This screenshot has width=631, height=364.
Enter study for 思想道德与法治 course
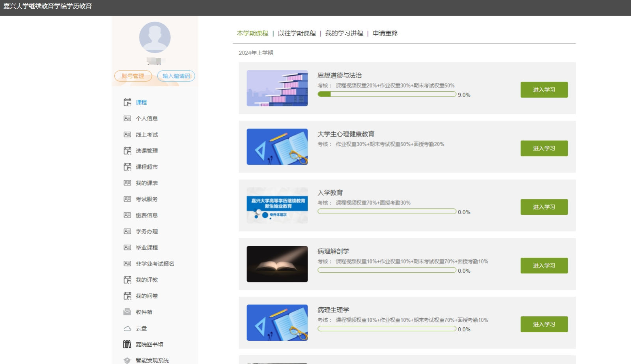[544, 90]
